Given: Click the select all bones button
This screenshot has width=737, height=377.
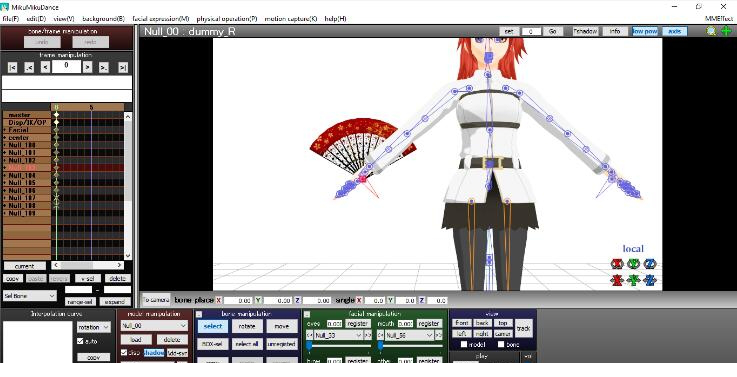Looking at the screenshot, I should tap(247, 344).
